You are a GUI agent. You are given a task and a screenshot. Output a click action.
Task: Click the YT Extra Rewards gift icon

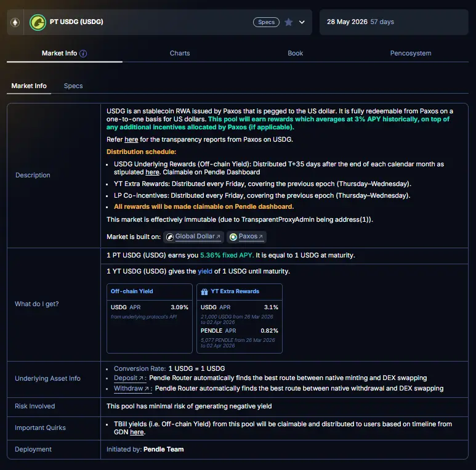coord(204,292)
